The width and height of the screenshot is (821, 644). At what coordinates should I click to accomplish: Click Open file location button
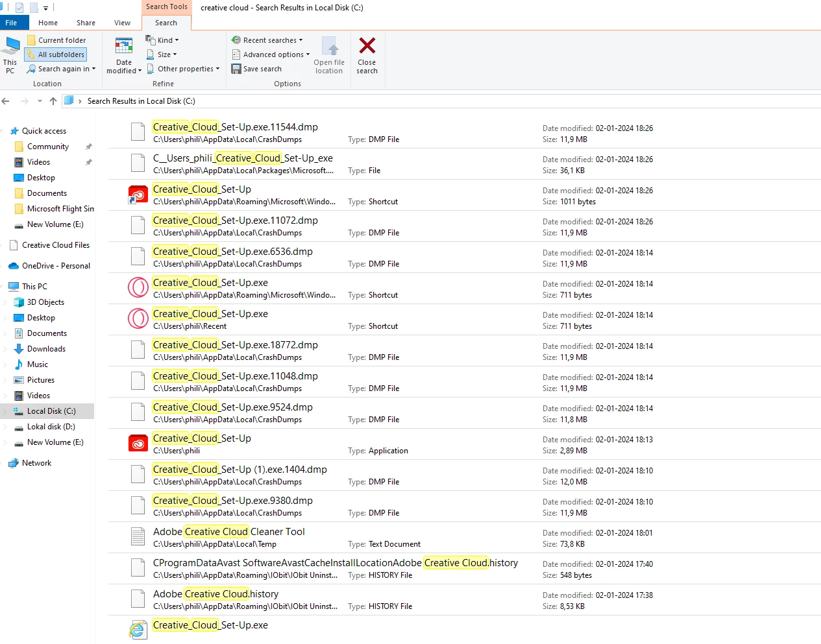[x=329, y=56]
